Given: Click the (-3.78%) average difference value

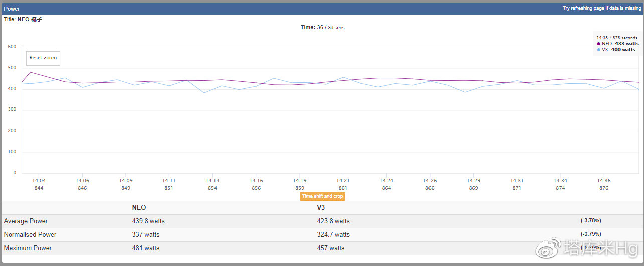Looking at the screenshot, I should point(591,220).
